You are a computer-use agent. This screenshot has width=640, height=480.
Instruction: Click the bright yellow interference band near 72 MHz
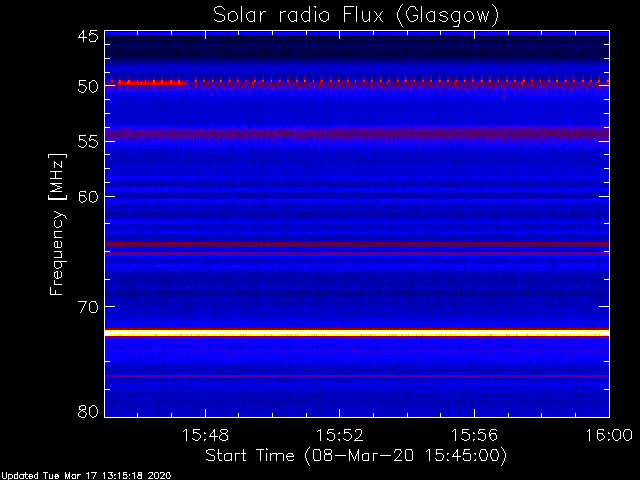pyautogui.click(x=357, y=333)
